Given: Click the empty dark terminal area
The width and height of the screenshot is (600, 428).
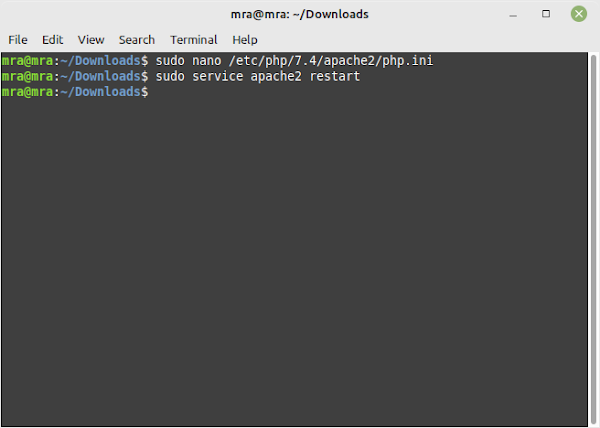Looking at the screenshot, I should (x=294, y=260).
